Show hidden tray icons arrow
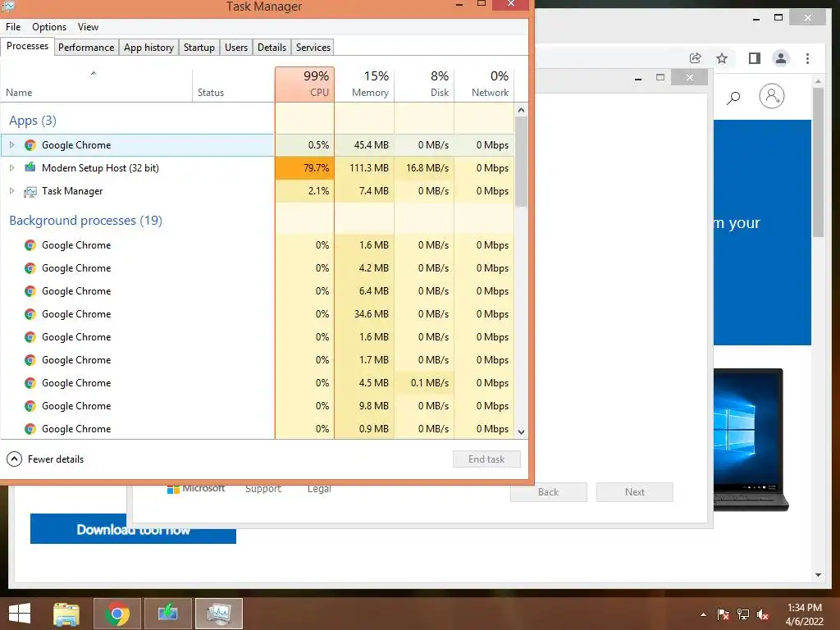Screen dimensions: 840x630 (x=703, y=614)
